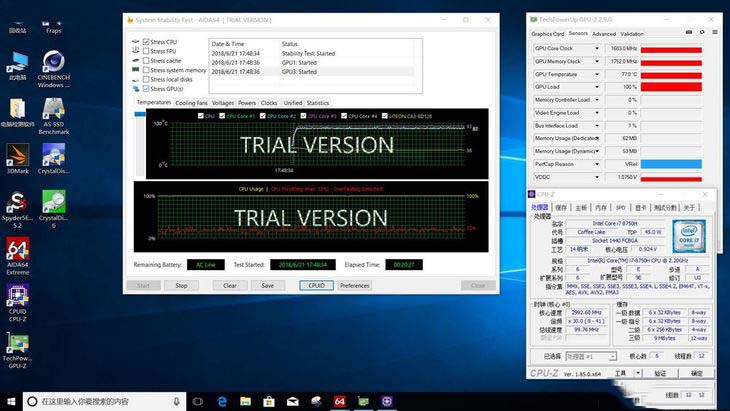Image resolution: width=730 pixels, height=411 pixels.
Task: Open Mail app from the taskbar
Action: pos(292,401)
